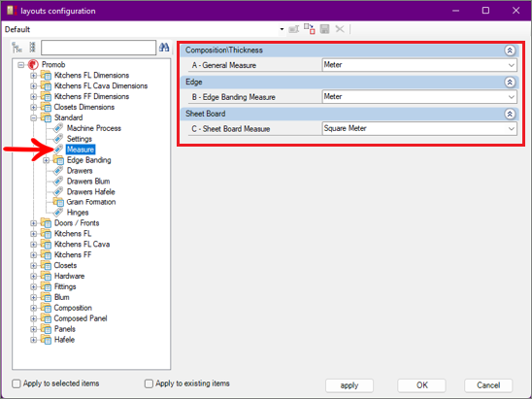Screen dimensions: 532x399
Task: Select the Kitchens FF tree item
Action: click(73, 254)
